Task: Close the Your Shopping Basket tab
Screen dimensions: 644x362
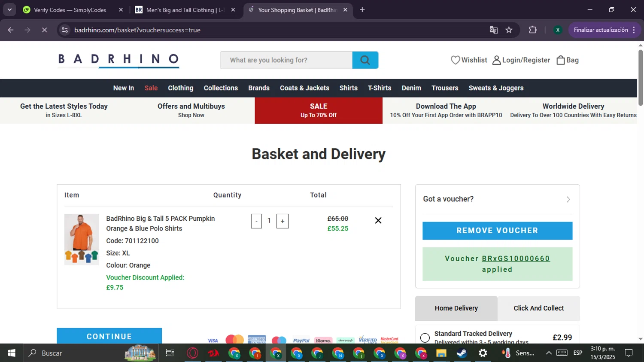Action: [345, 10]
